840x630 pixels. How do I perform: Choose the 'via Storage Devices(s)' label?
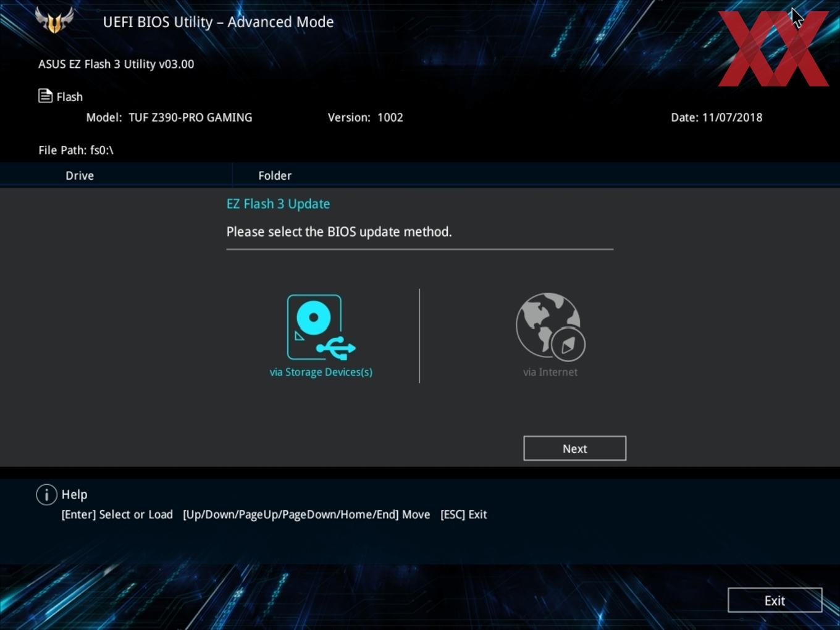(321, 372)
